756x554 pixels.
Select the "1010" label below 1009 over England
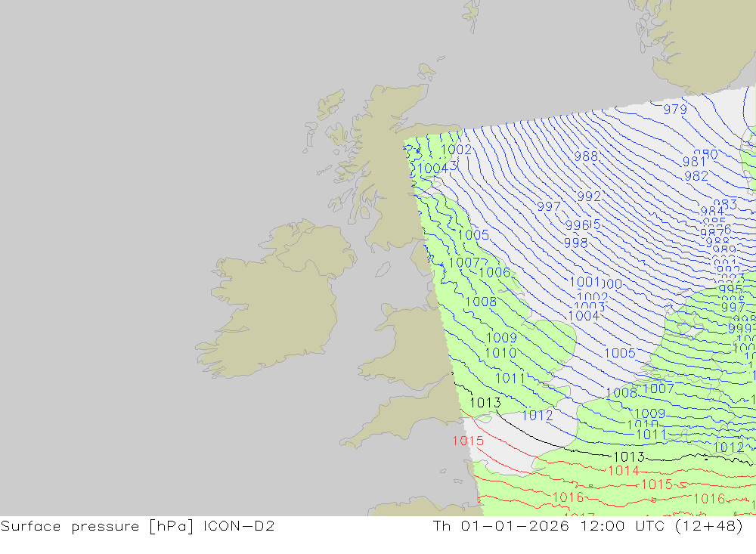[x=500, y=354]
